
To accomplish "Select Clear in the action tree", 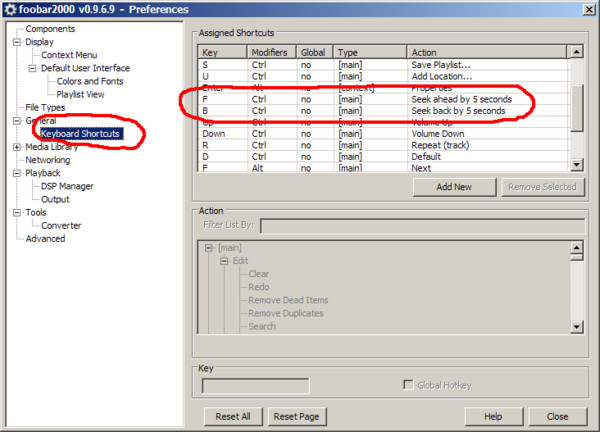I will [259, 274].
